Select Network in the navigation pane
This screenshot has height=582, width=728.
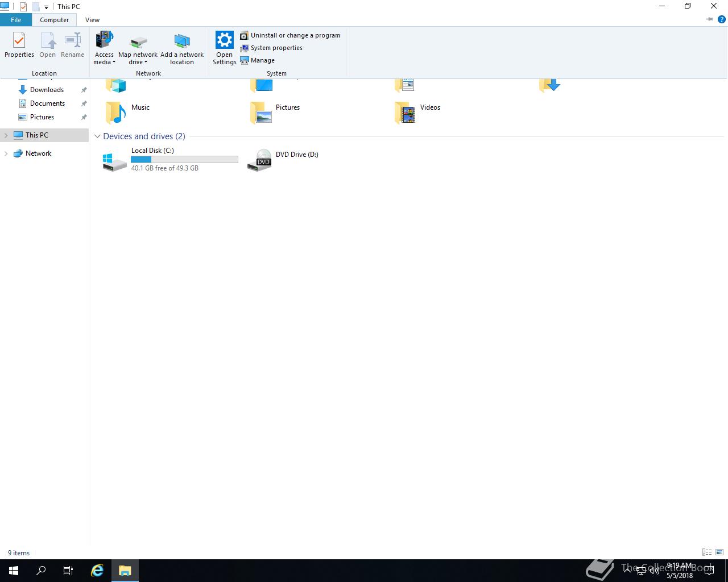[38, 153]
